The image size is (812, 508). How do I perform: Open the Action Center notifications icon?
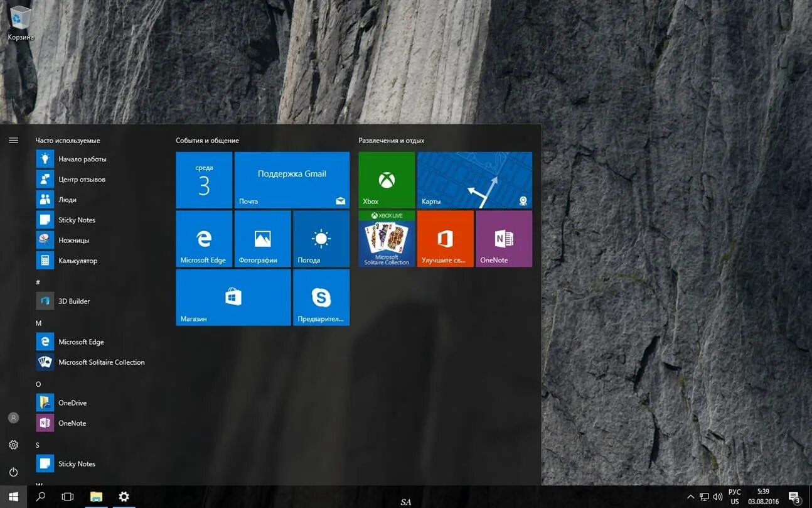pyautogui.click(x=794, y=497)
